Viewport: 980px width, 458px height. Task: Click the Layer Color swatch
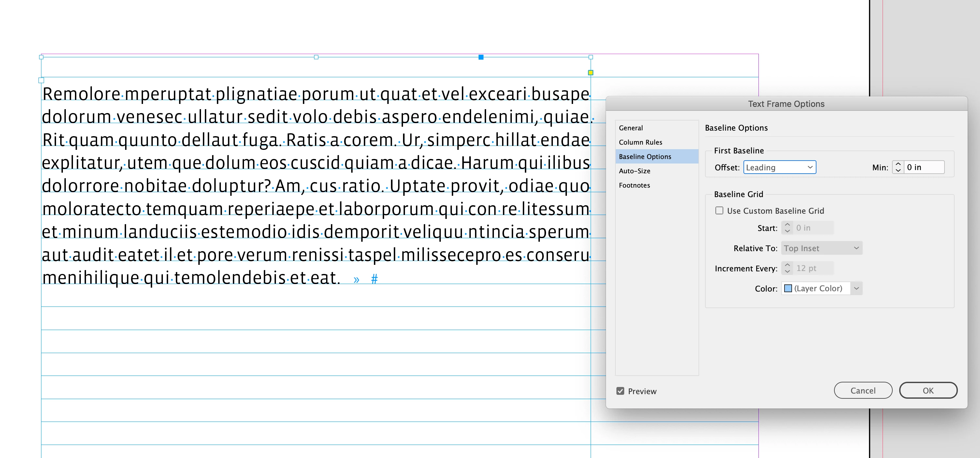(x=788, y=289)
